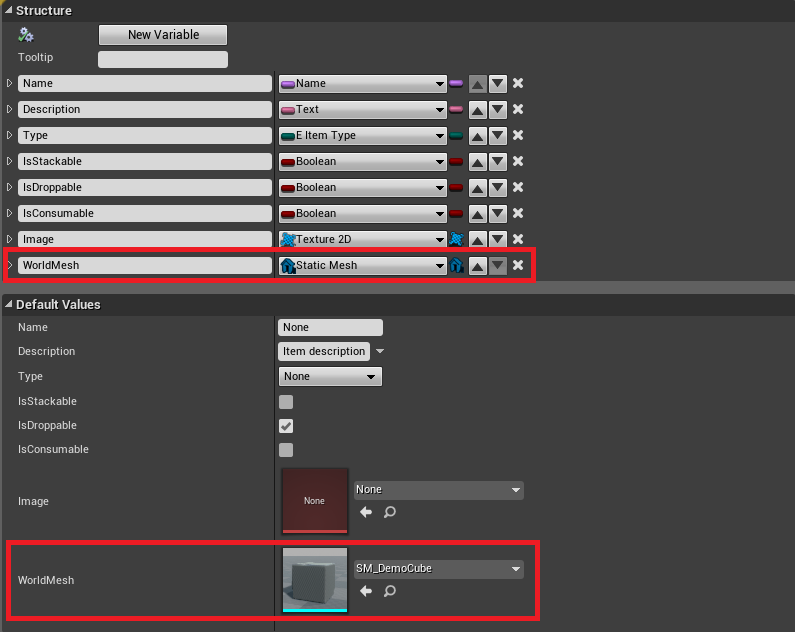Move the IsDroppable variable up

tap(478, 188)
